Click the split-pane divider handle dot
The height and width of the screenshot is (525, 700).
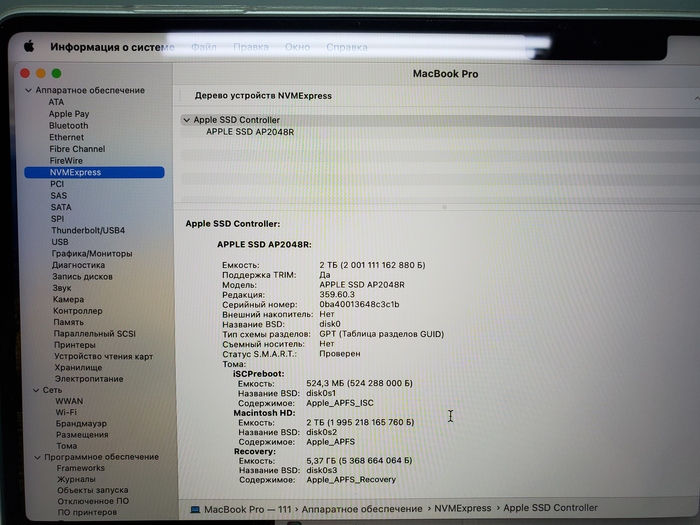(444, 207)
